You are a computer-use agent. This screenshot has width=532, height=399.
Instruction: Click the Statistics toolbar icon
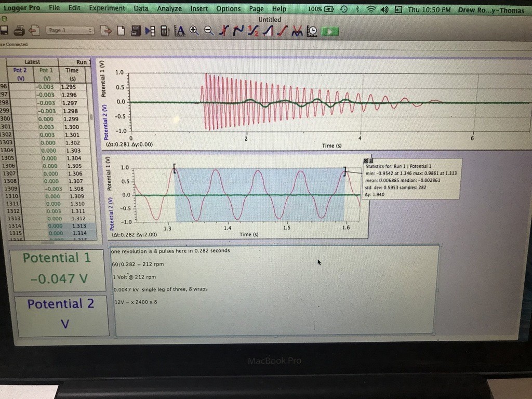coord(253,31)
